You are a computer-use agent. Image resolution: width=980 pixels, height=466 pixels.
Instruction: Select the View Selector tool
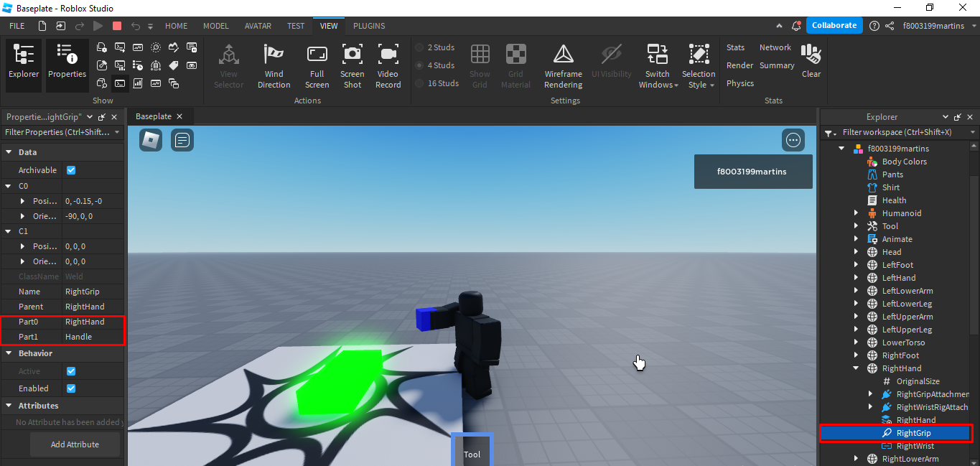click(228, 65)
